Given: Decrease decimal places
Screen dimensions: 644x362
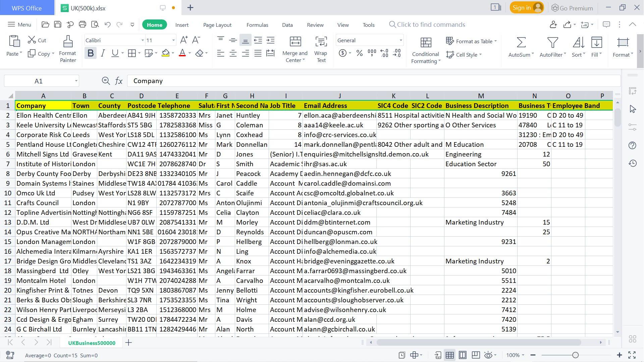Looking at the screenshot, I should pos(397,53).
